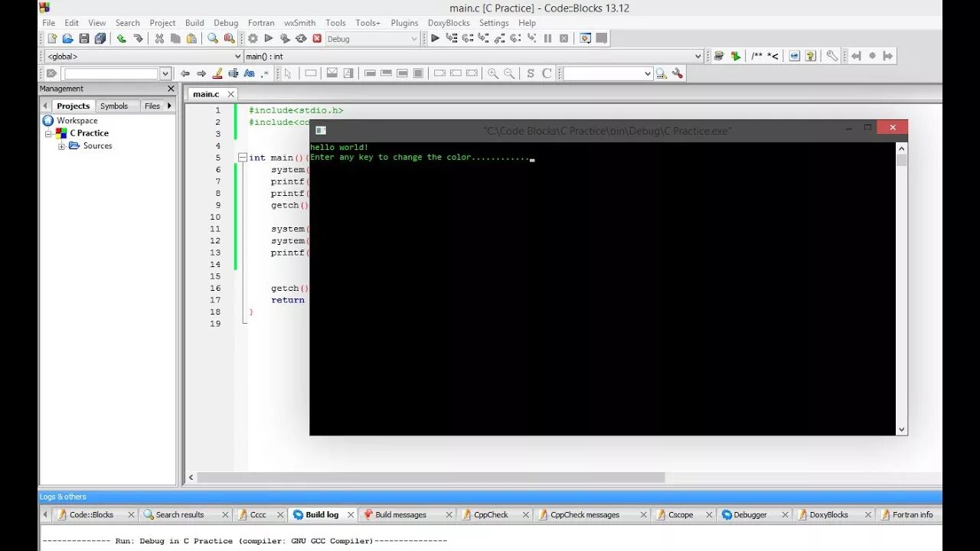Start the debugger with the Debug/Continue icon
This screenshot has width=980, height=551.
pos(435,38)
